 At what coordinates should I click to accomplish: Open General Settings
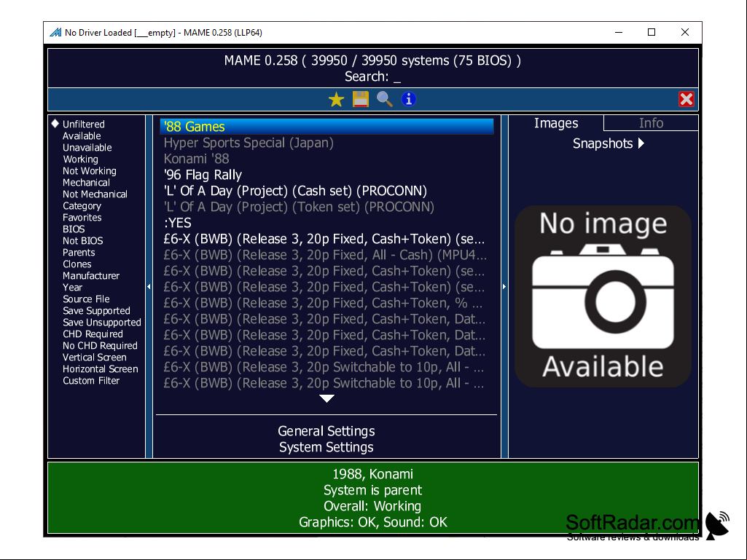(326, 431)
